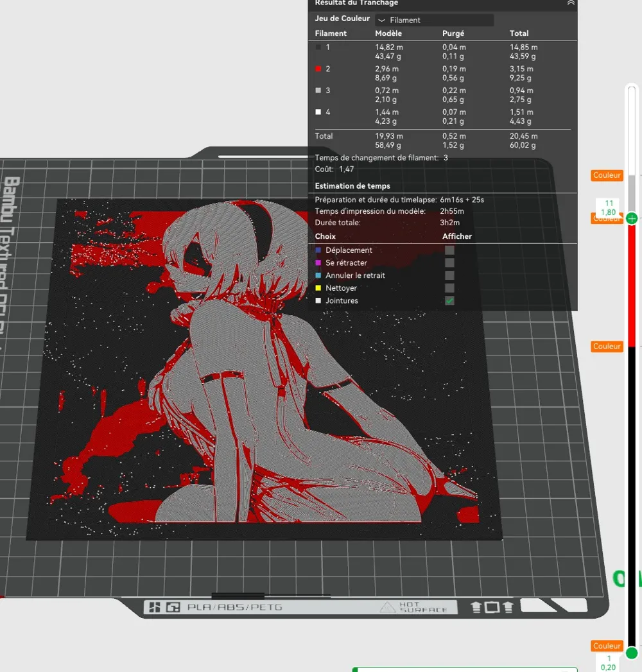Show Annuler le retrait moves checkbox
Viewport: 642px width, 672px height.
[449, 275]
